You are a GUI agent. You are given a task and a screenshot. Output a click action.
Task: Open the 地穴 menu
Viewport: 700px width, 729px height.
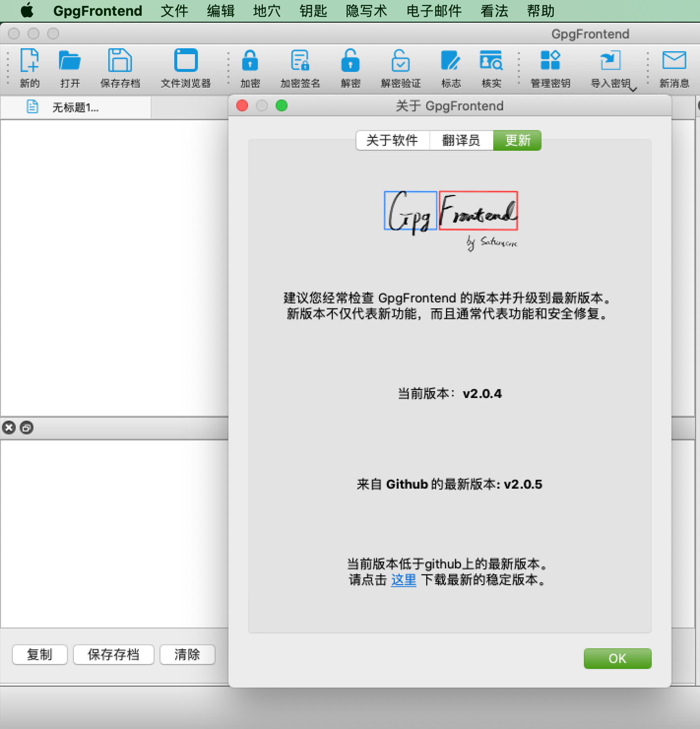267,10
